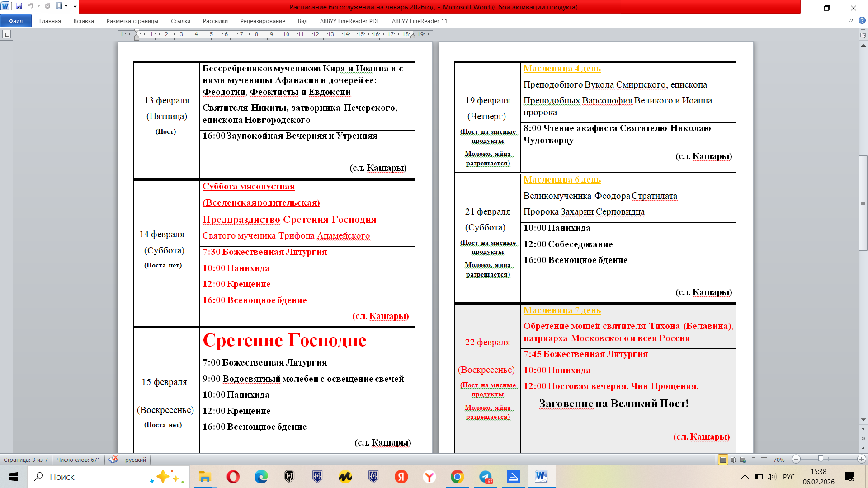Open the Customize Quick Access Toolbar dropdown

(75, 6)
